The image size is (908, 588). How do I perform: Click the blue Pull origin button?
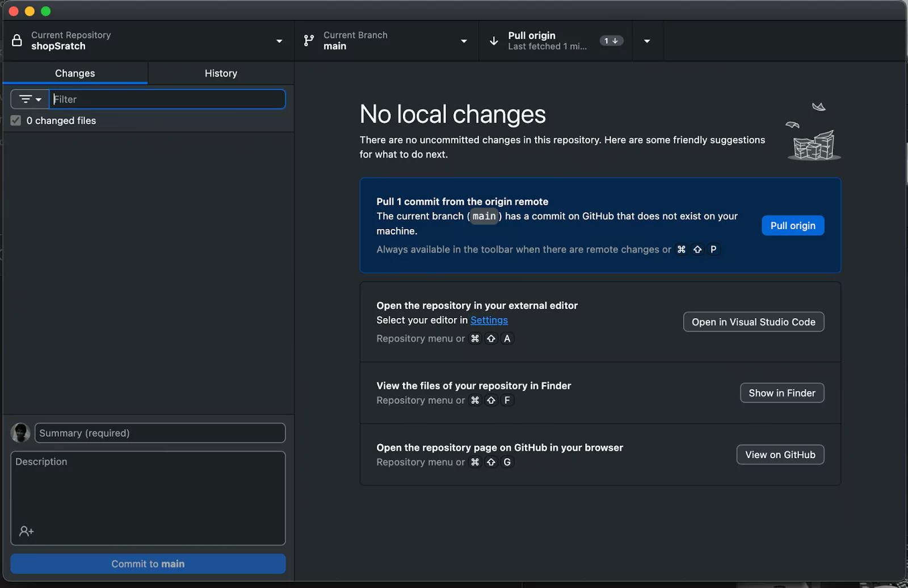[793, 226]
